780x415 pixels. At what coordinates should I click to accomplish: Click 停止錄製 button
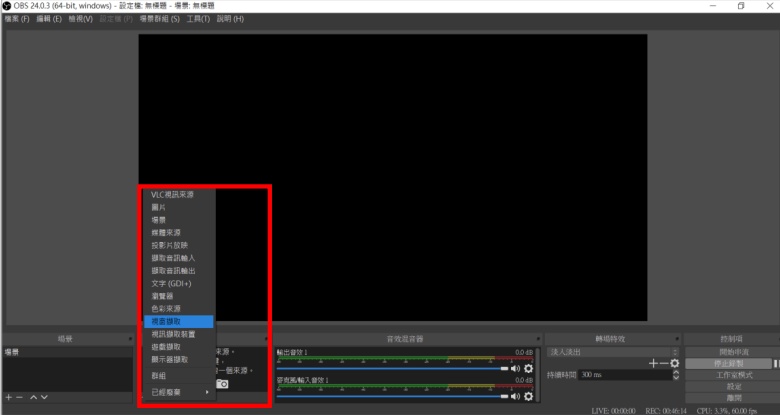click(x=729, y=364)
